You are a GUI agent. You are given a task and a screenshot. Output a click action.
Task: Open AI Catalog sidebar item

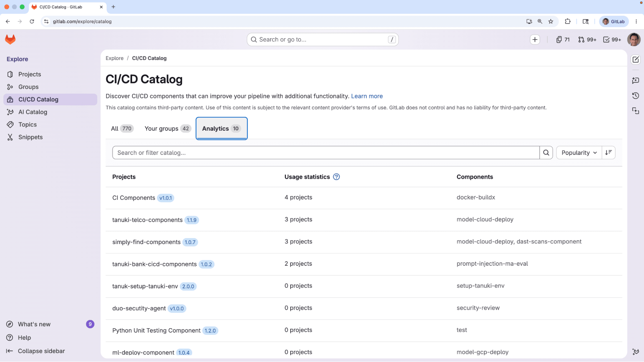click(50, 112)
